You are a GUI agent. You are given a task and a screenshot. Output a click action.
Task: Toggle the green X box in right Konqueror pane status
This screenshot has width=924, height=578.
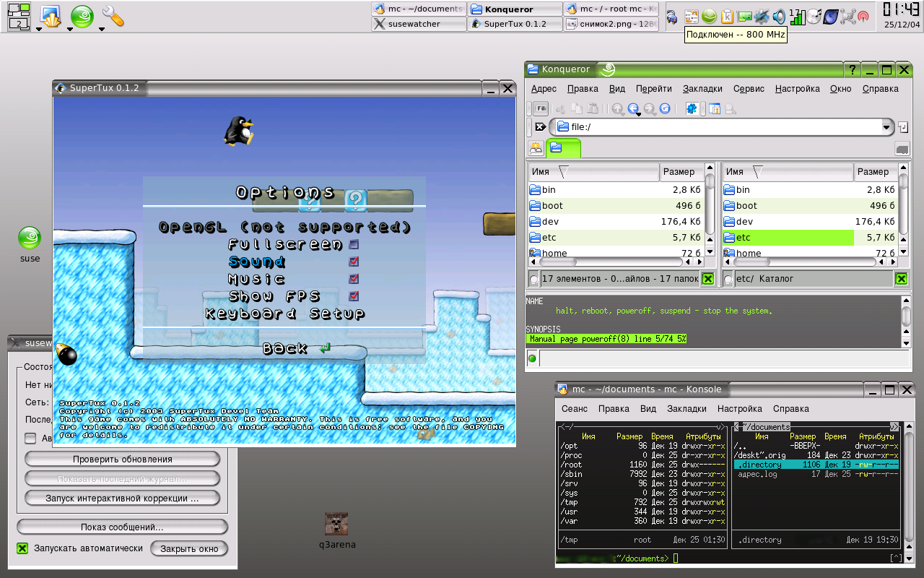tap(902, 279)
